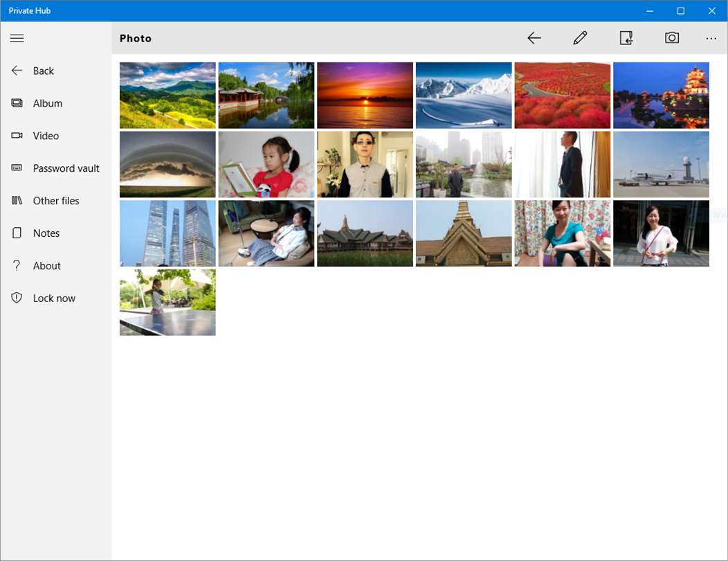Viewport: 728px width, 561px height.
Task: Open the red flower field photo
Action: point(562,96)
